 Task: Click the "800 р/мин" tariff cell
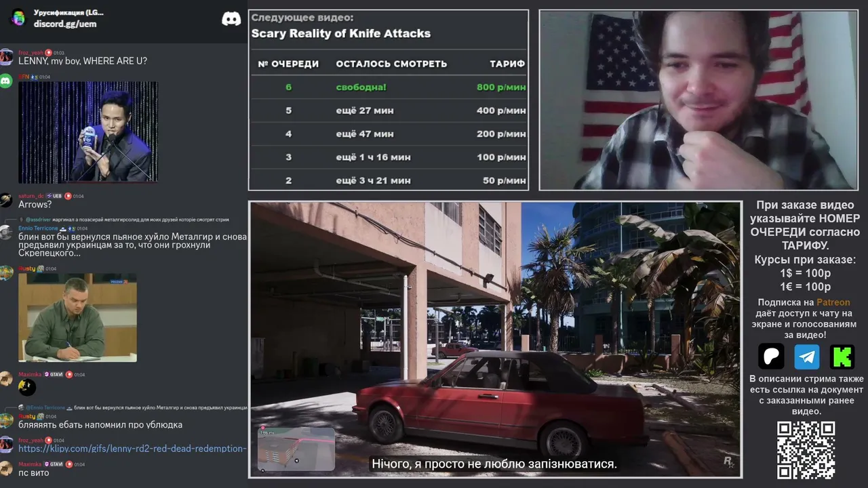501,87
